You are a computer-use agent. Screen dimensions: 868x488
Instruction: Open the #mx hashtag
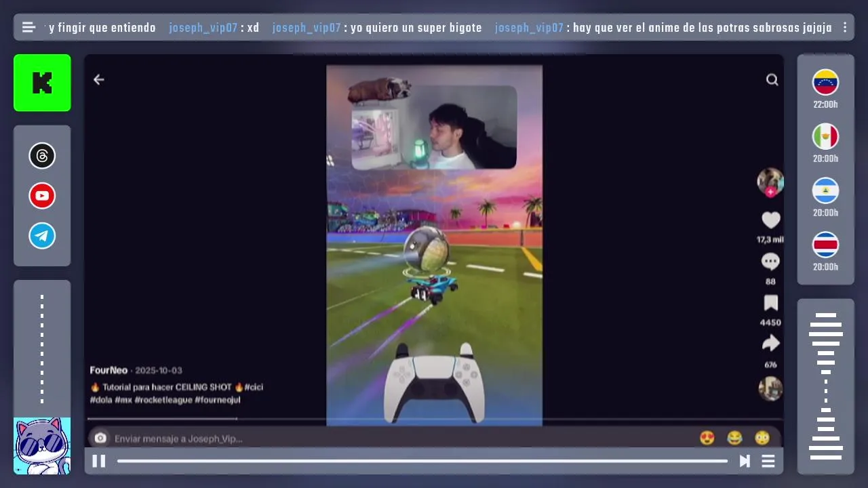pos(123,400)
